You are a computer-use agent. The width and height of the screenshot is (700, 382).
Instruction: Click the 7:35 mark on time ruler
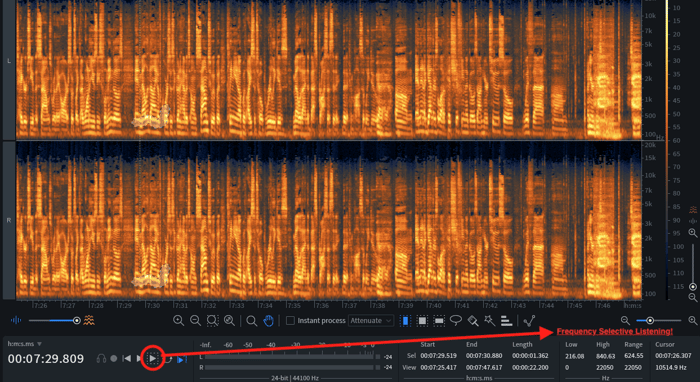click(x=294, y=305)
